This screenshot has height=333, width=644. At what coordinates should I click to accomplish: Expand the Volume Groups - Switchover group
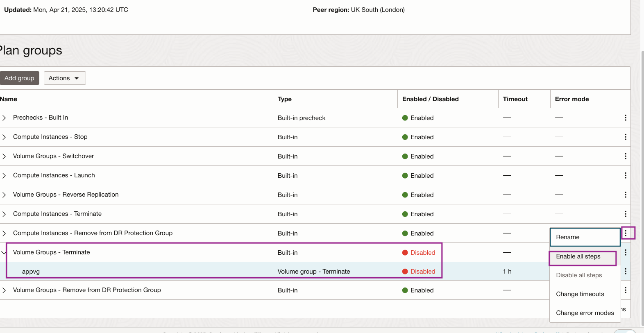(4, 156)
